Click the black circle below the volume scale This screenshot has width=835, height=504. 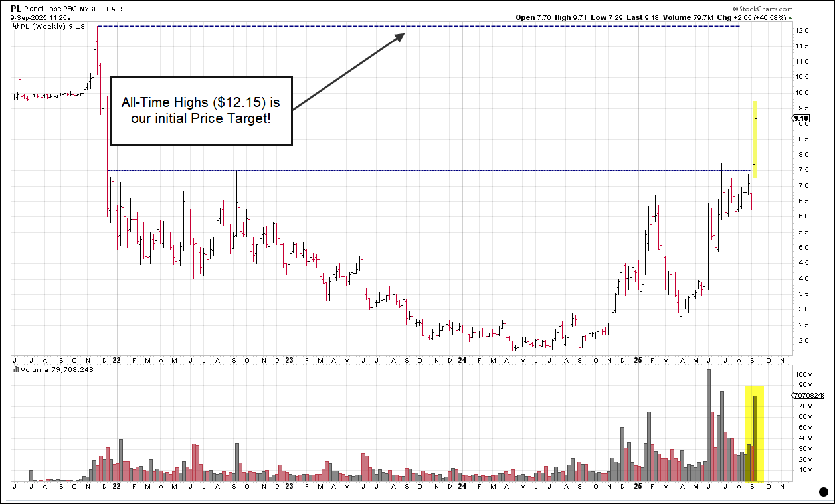(823, 492)
